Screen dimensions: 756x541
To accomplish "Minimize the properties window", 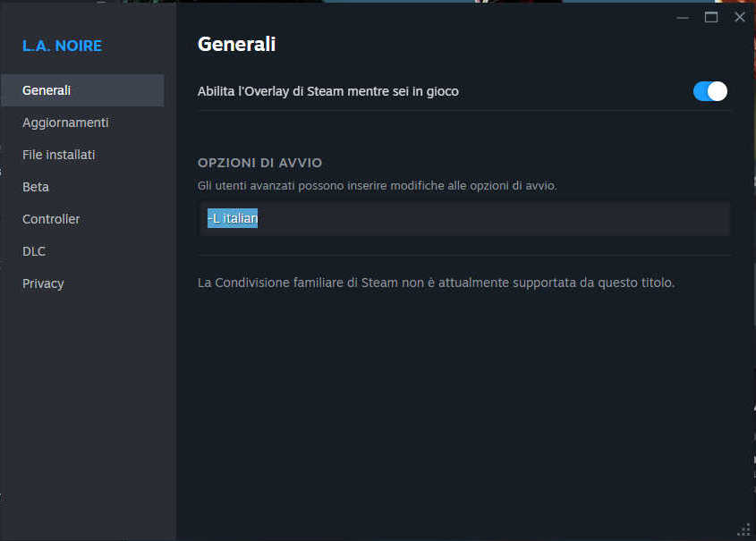I will pos(683,18).
